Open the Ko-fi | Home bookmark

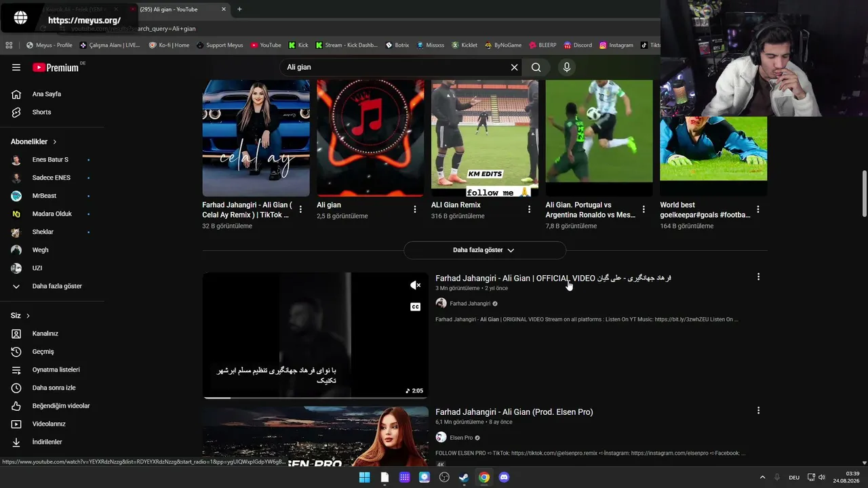(170, 45)
